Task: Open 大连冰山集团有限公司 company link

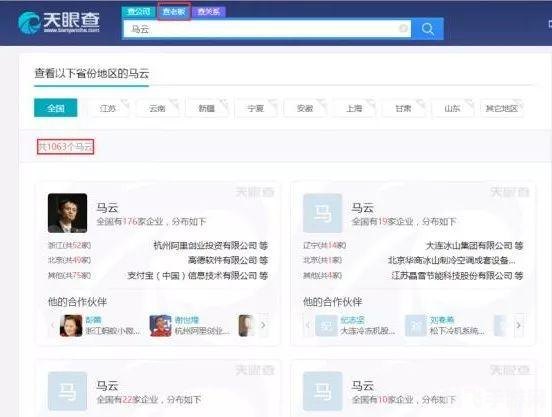Action: point(469,245)
